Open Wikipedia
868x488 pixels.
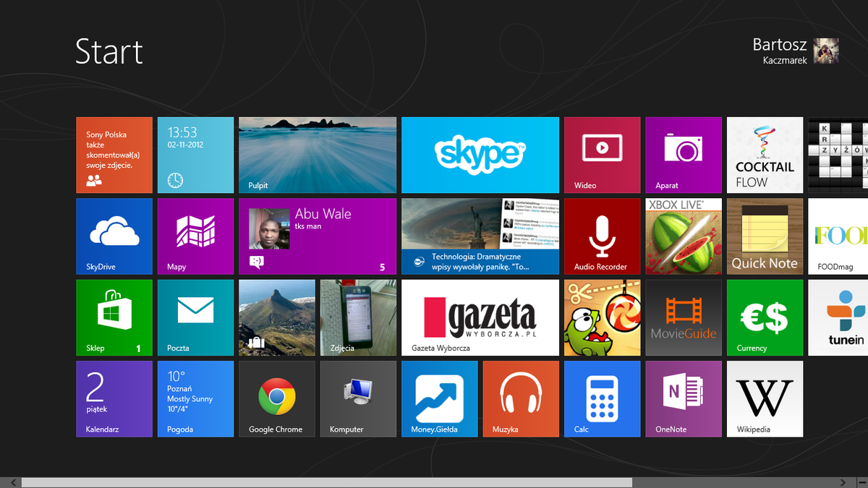(x=764, y=398)
